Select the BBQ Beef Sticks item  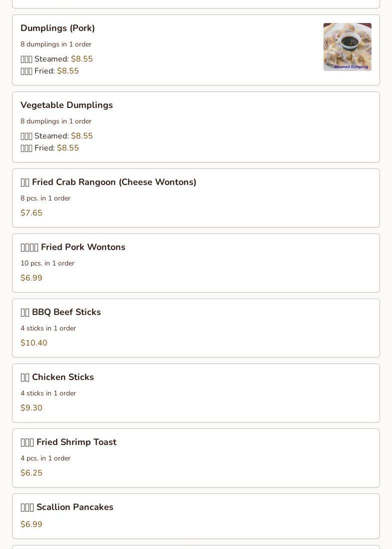[x=196, y=328]
